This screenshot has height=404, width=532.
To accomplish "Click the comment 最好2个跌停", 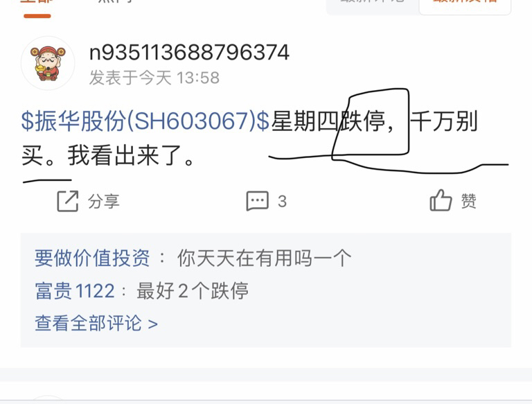I will coord(193,291).
